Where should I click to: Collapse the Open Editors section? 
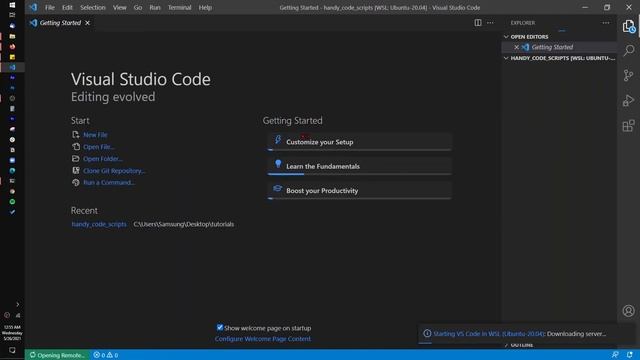click(x=506, y=37)
